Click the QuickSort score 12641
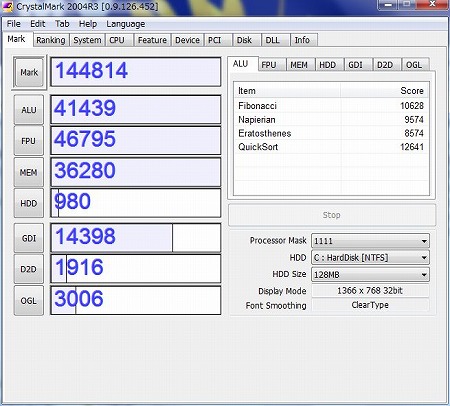 tap(412, 147)
